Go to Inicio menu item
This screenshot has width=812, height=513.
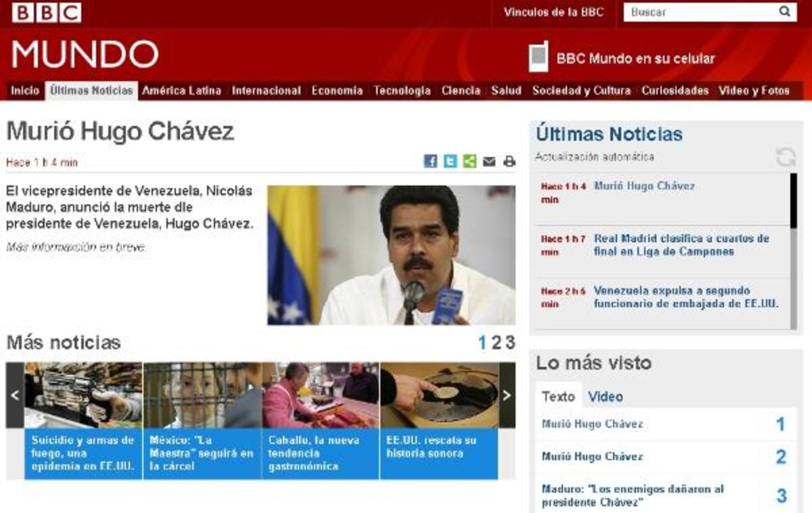coord(25,91)
